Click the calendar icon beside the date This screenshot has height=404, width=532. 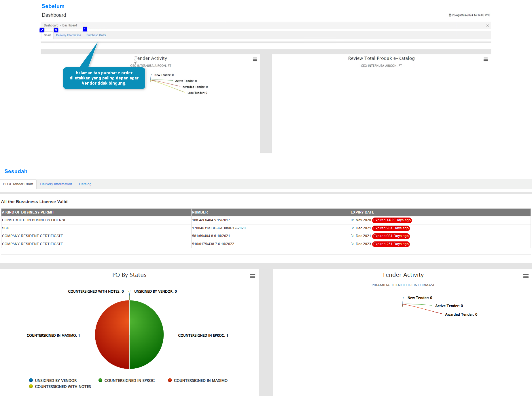click(x=450, y=15)
